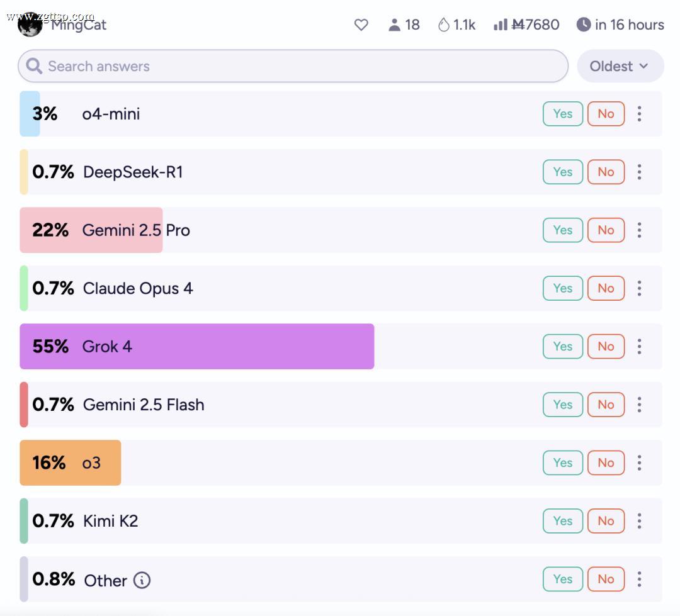Click Yes for o4-mini

562,114
